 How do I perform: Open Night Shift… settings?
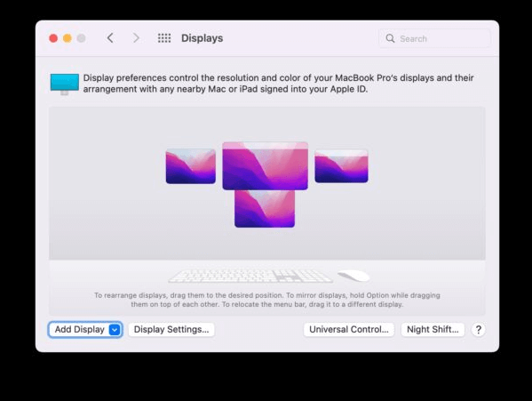pyautogui.click(x=433, y=329)
